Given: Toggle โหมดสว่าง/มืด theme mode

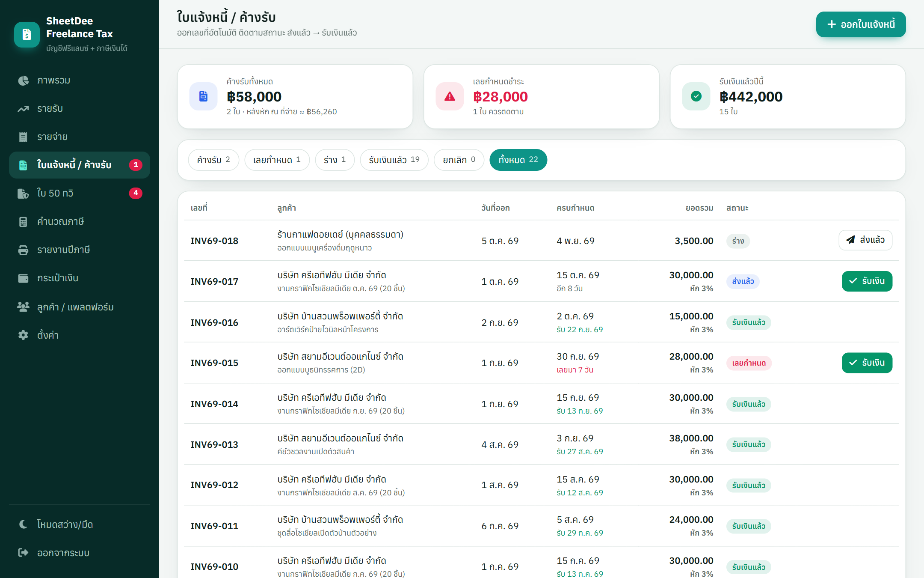Looking at the screenshot, I should point(80,524).
